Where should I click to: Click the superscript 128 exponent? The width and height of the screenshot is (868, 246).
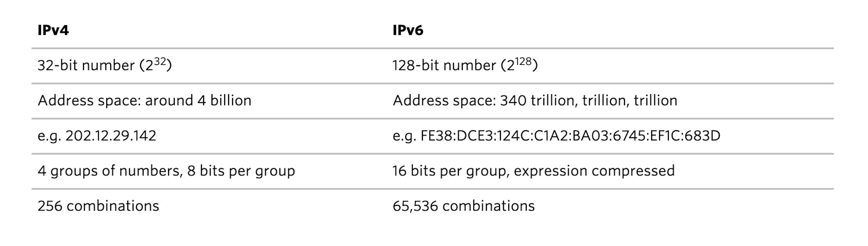point(523,61)
